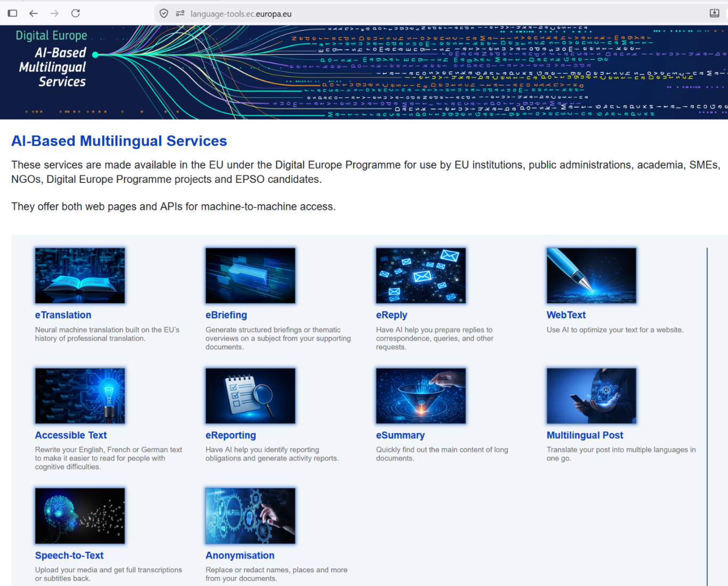The image size is (728, 586).
Task: Open the Speech-to-Text link
Action: tap(69, 556)
